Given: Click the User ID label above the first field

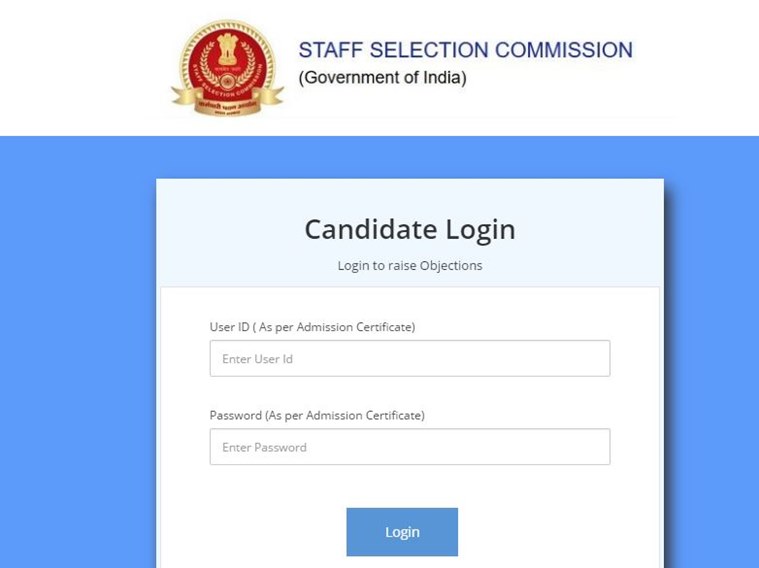Looking at the screenshot, I should click(312, 327).
